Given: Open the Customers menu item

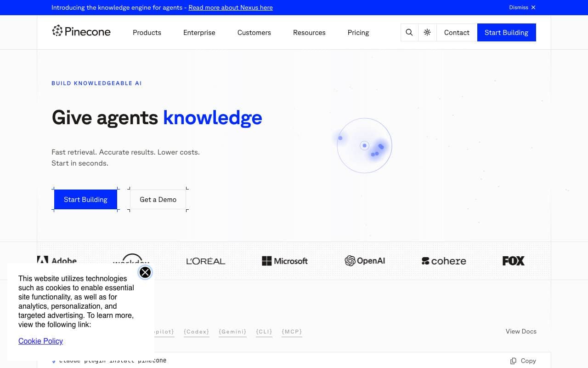Looking at the screenshot, I should click(x=254, y=33).
